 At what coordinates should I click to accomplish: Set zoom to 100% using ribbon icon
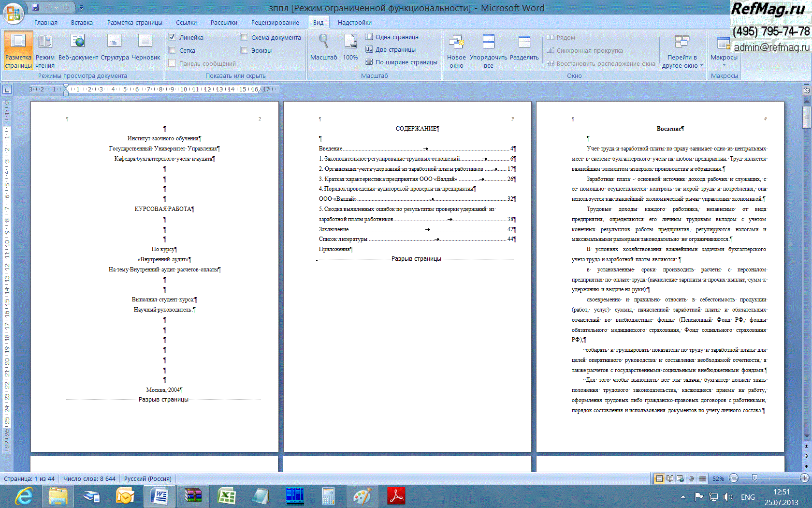(350, 47)
